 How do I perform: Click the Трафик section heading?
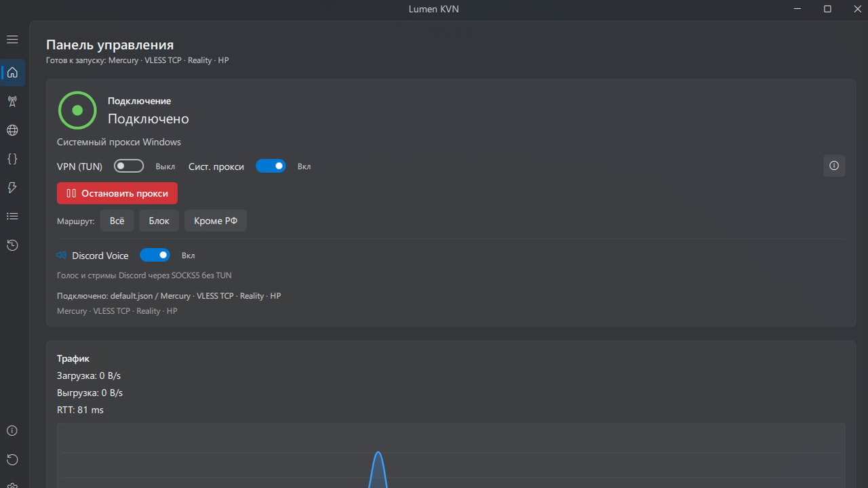tap(73, 359)
